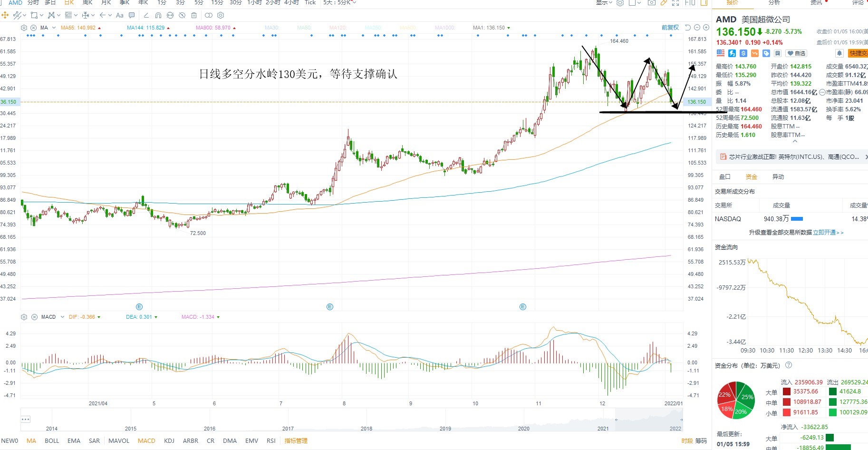868x450 pixels.
Task: Open the 资讯 news tab
Action: pos(816,2)
